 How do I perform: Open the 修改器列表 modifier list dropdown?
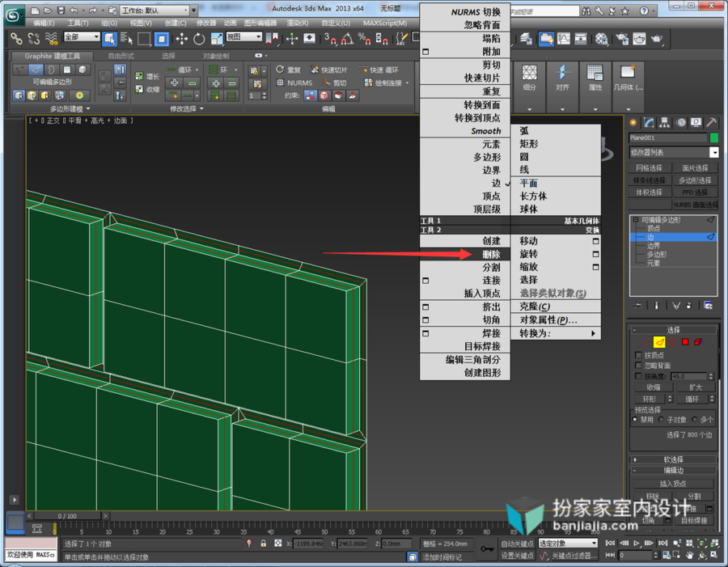click(674, 152)
